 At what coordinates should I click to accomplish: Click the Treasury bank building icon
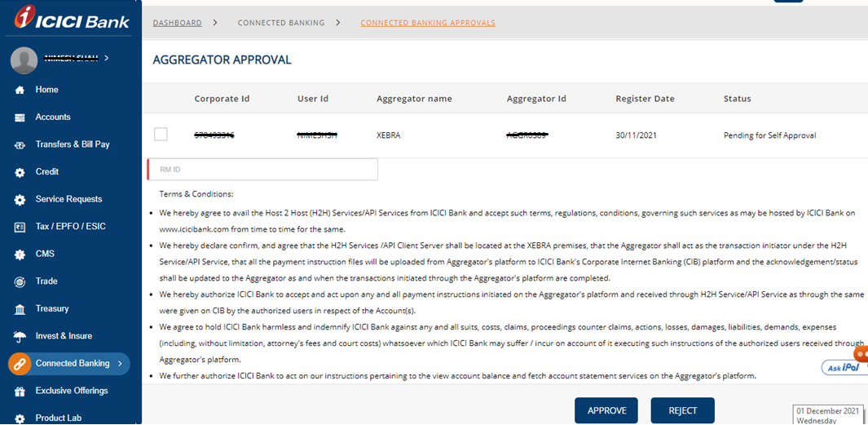tap(20, 309)
